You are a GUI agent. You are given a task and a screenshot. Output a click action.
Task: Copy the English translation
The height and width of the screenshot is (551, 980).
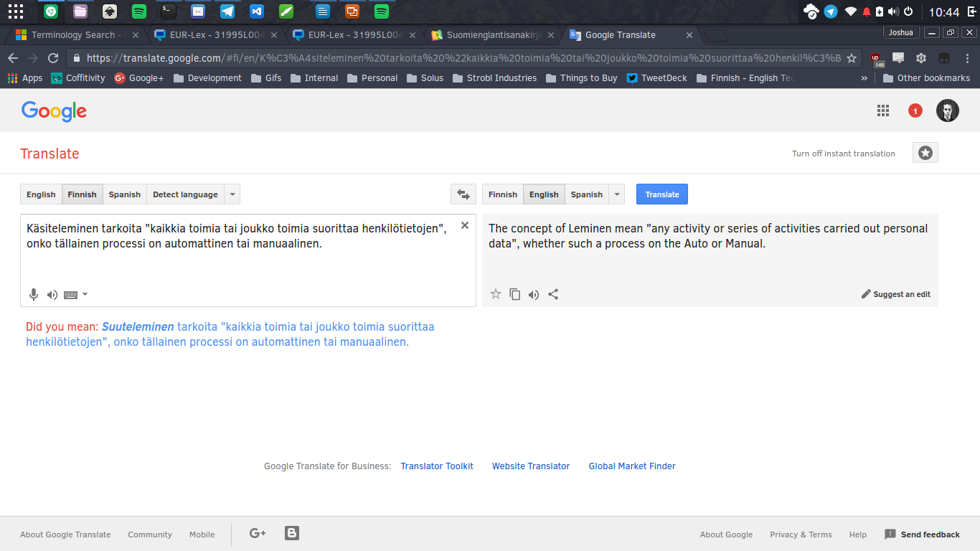pos(515,294)
